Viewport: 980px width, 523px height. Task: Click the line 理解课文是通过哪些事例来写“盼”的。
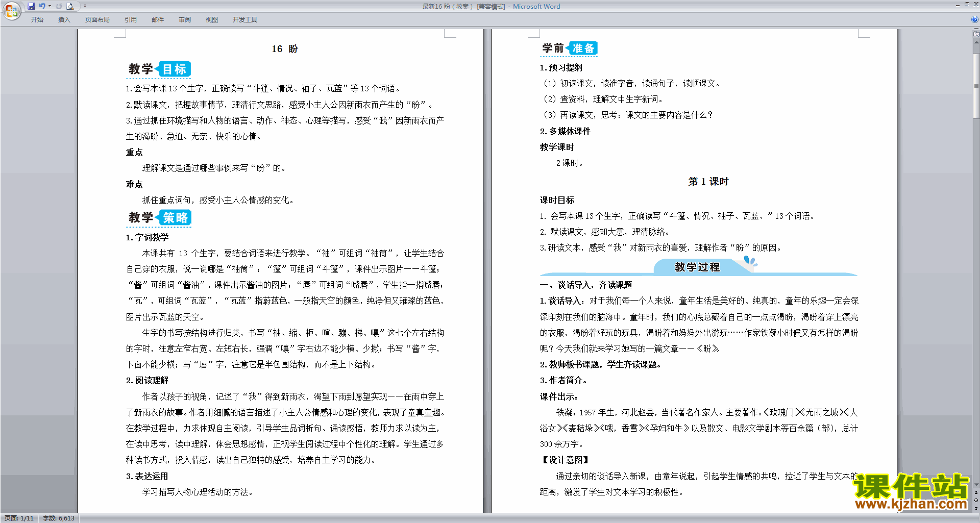pos(214,168)
